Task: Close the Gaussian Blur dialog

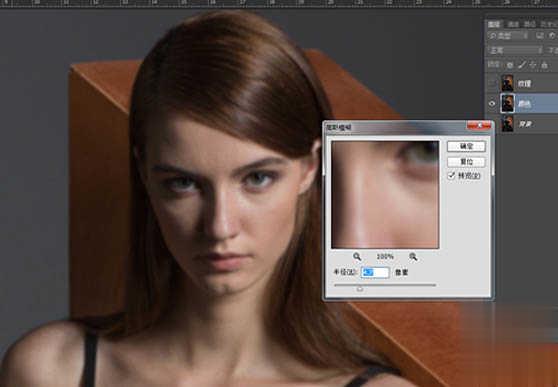Action: tap(479, 125)
